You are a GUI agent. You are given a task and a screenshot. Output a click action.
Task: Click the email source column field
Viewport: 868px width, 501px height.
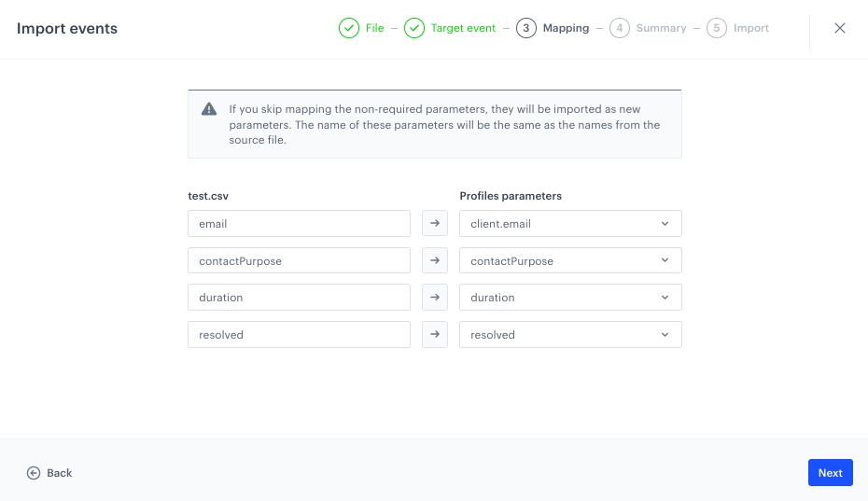[x=299, y=224]
